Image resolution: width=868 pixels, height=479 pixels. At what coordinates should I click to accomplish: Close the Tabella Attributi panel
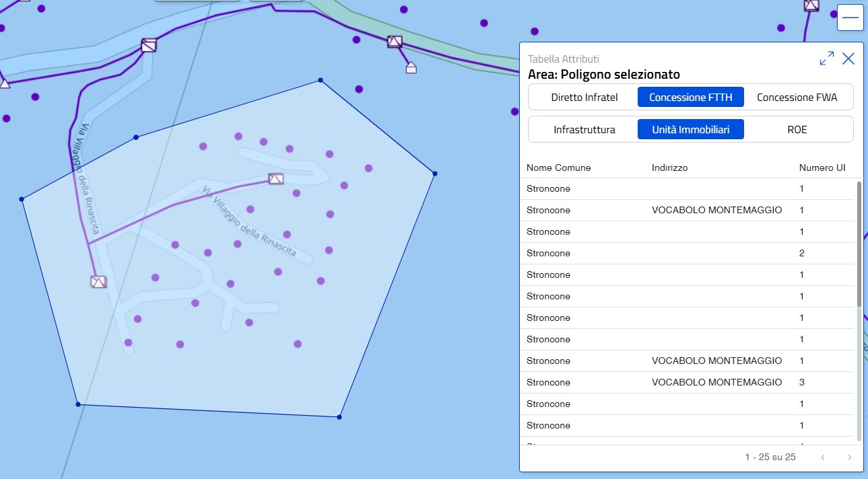(x=848, y=59)
